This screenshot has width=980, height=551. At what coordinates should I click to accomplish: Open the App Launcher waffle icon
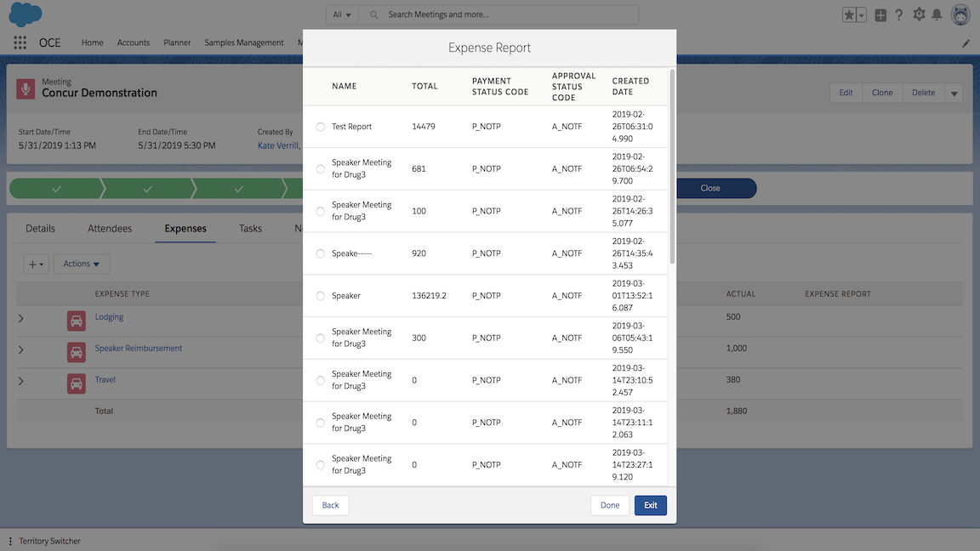click(x=19, y=42)
